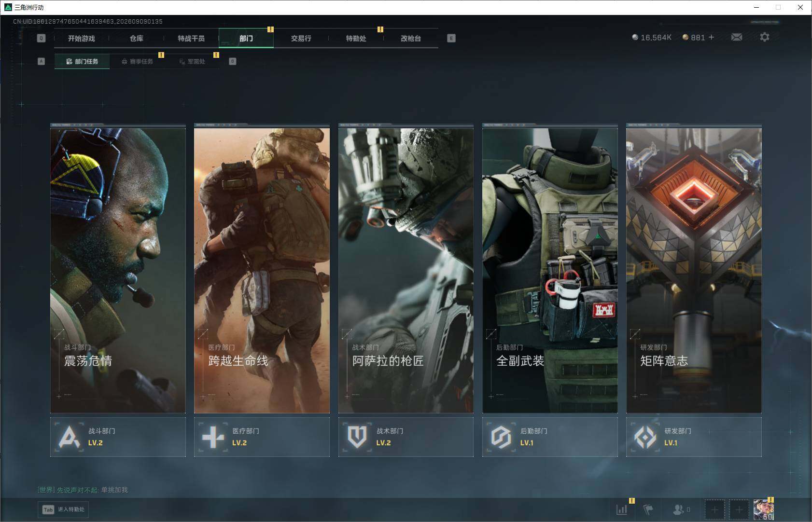Click the plus to add 881 currency
The height and width of the screenshot is (522, 812).
[711, 37]
